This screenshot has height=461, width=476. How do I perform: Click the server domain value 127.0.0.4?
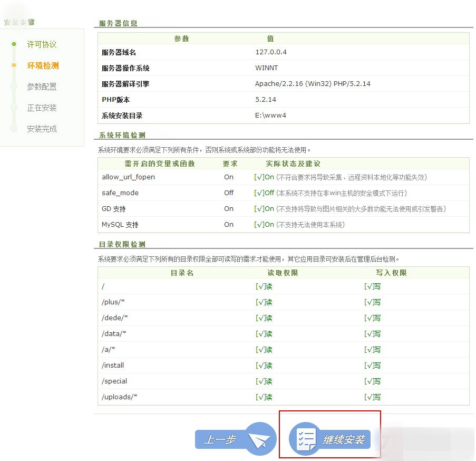[271, 52]
